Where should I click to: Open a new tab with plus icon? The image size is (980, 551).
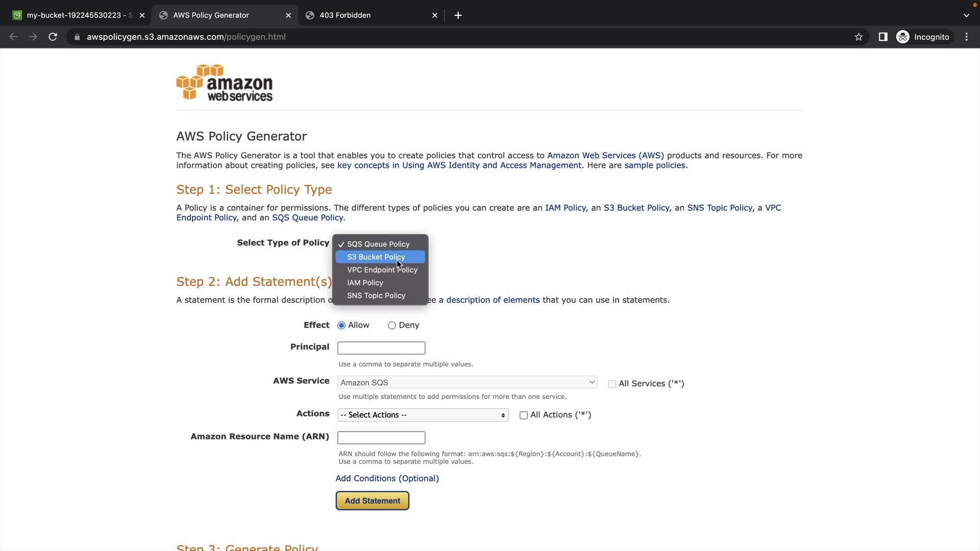(458, 15)
